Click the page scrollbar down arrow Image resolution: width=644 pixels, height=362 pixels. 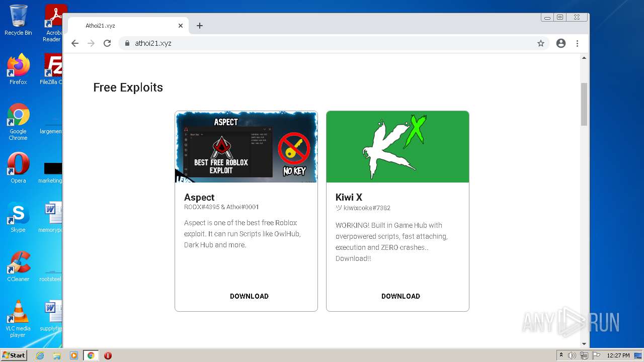coord(584,344)
